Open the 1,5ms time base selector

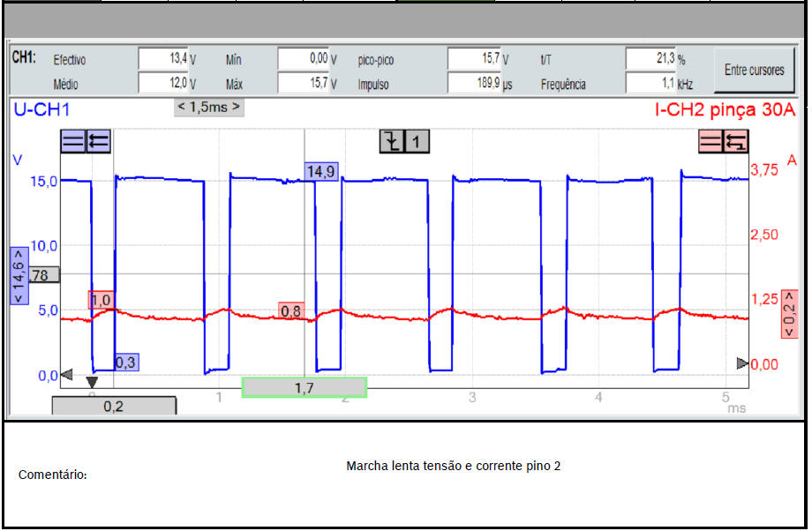click(209, 107)
